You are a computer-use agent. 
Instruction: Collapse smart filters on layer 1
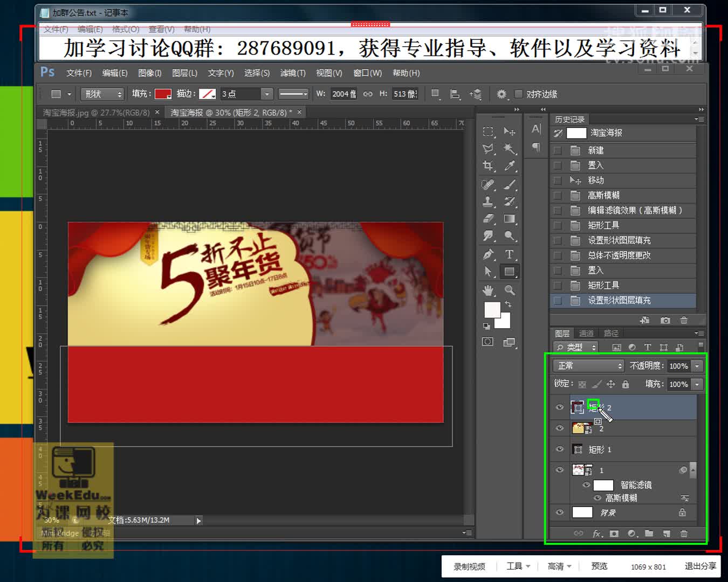[693, 470]
